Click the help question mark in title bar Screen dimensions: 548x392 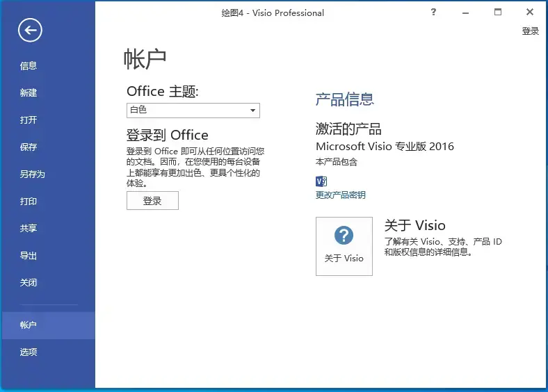coord(433,13)
